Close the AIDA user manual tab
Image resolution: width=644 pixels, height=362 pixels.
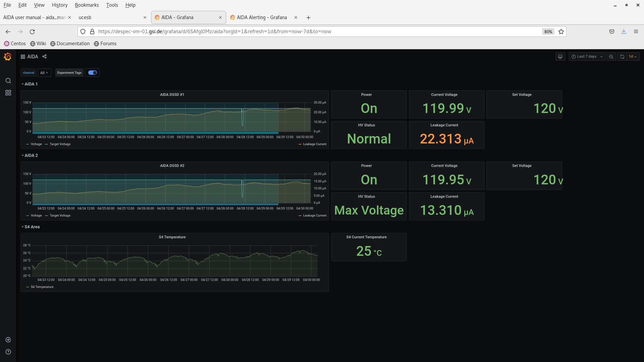(69, 18)
